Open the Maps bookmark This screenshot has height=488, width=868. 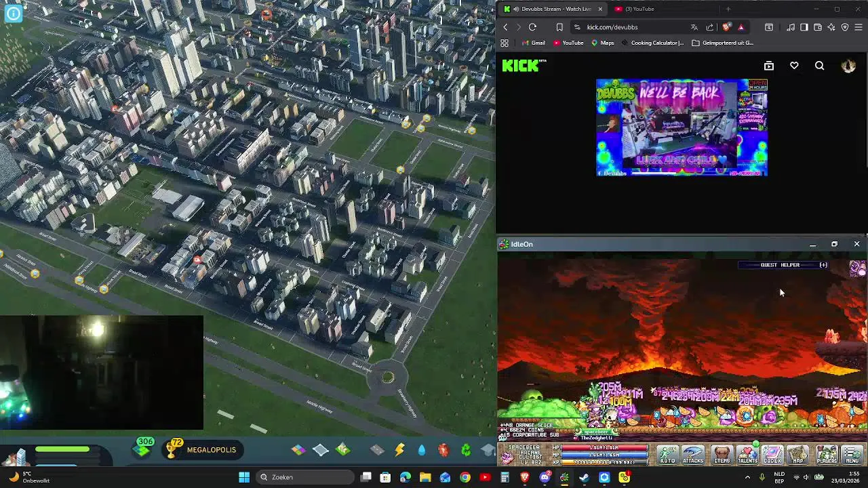[602, 43]
